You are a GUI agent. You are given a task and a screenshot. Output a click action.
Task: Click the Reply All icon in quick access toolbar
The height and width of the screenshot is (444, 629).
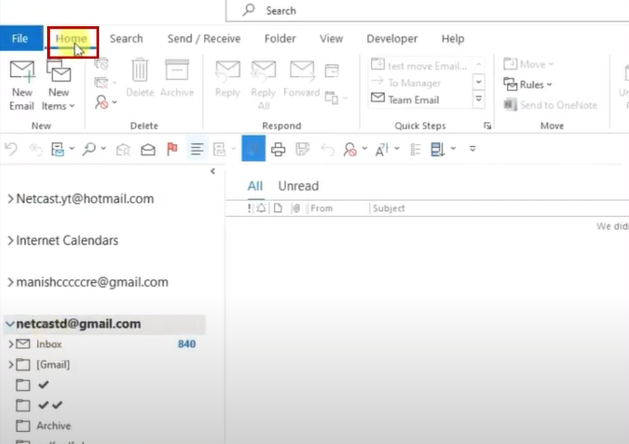[x=36, y=149]
